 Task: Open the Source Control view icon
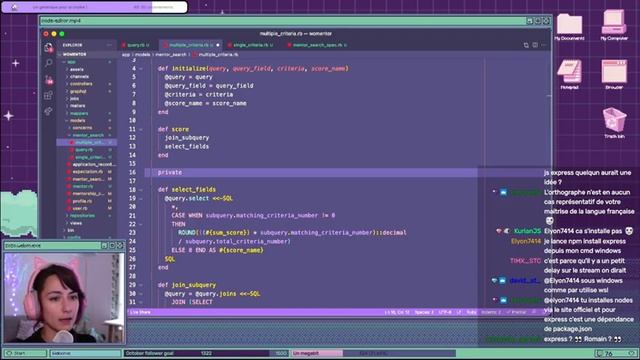49,79
